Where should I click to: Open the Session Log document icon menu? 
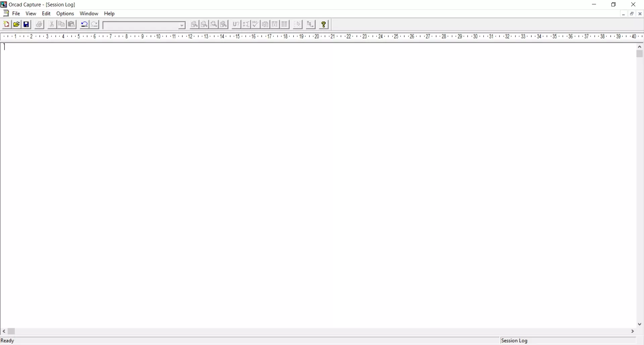coord(6,13)
